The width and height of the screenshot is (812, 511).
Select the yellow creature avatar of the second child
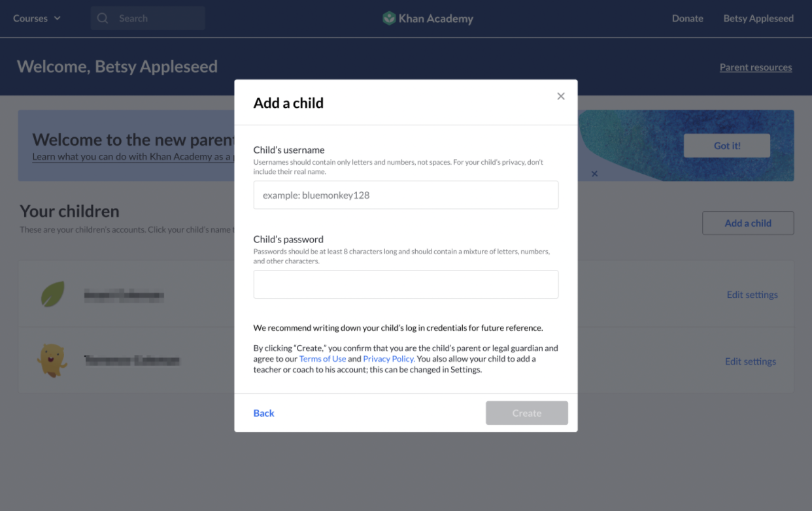click(52, 360)
